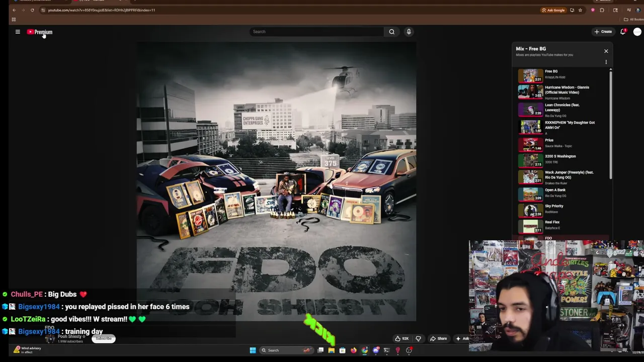Close the Mix - Free BG playlist panel
Viewport: 644px width, 362px height.
(606, 51)
